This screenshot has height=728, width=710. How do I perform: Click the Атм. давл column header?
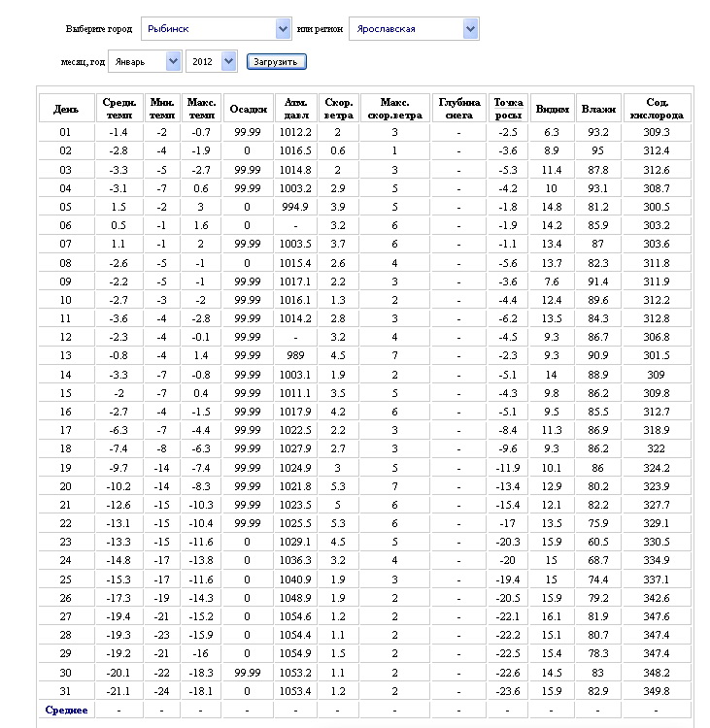(x=294, y=109)
